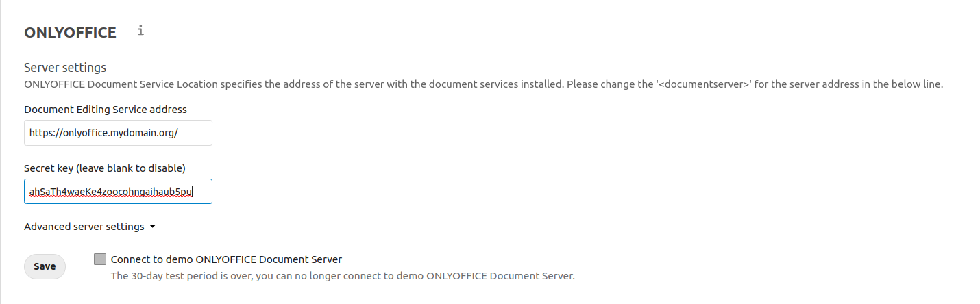The image size is (980, 304).
Task: Focus the Secret key input field
Action: [x=118, y=192]
